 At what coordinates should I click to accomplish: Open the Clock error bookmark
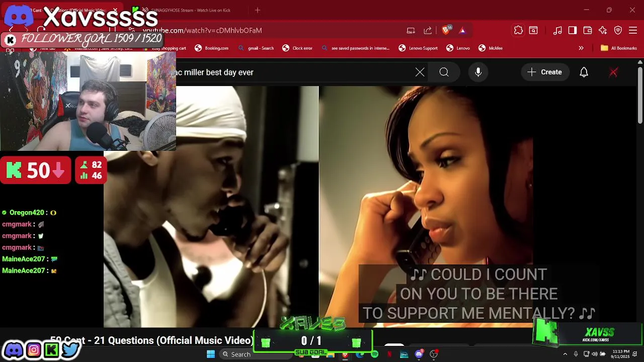pos(297,48)
